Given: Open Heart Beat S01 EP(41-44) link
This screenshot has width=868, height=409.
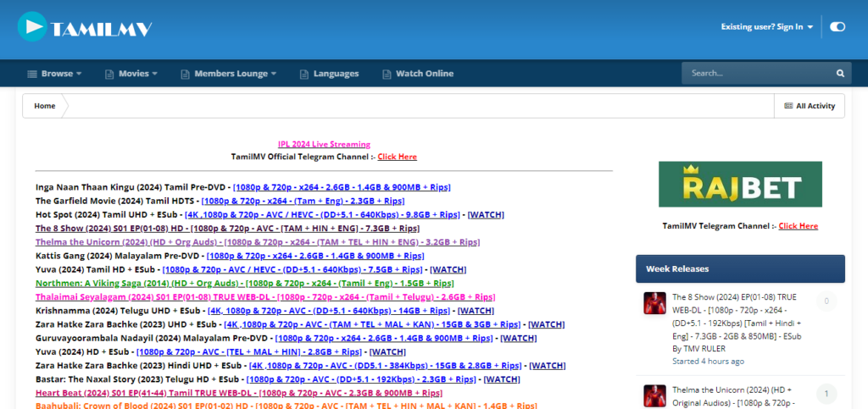Looking at the screenshot, I should [239, 394].
